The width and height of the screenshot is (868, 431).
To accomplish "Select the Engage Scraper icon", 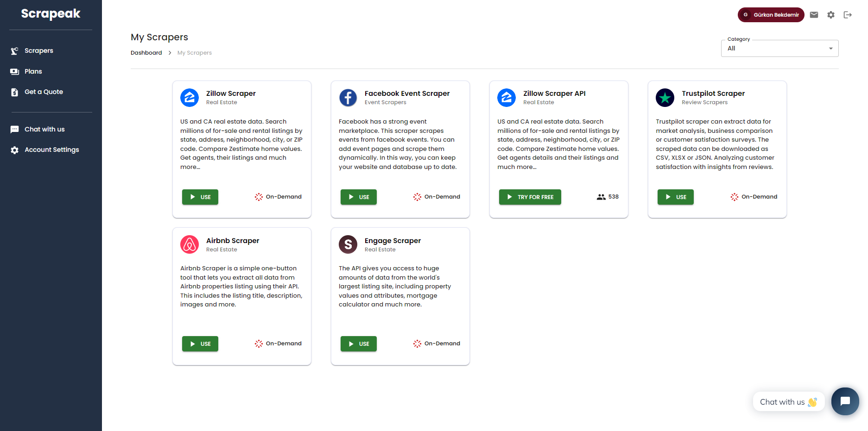I will [348, 244].
